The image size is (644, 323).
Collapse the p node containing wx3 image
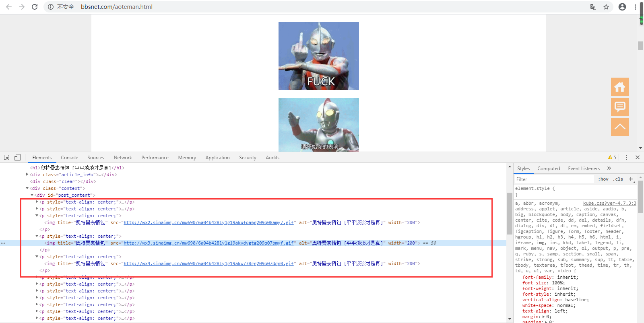tap(37, 236)
